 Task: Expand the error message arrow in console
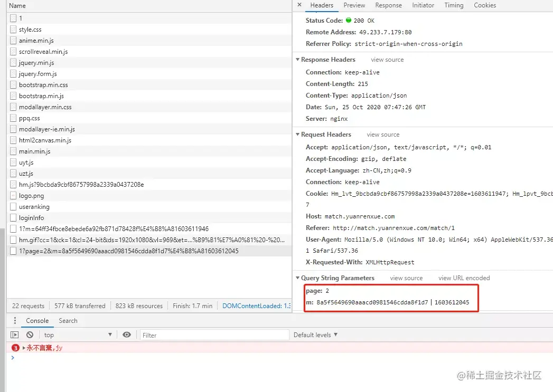(x=24, y=348)
